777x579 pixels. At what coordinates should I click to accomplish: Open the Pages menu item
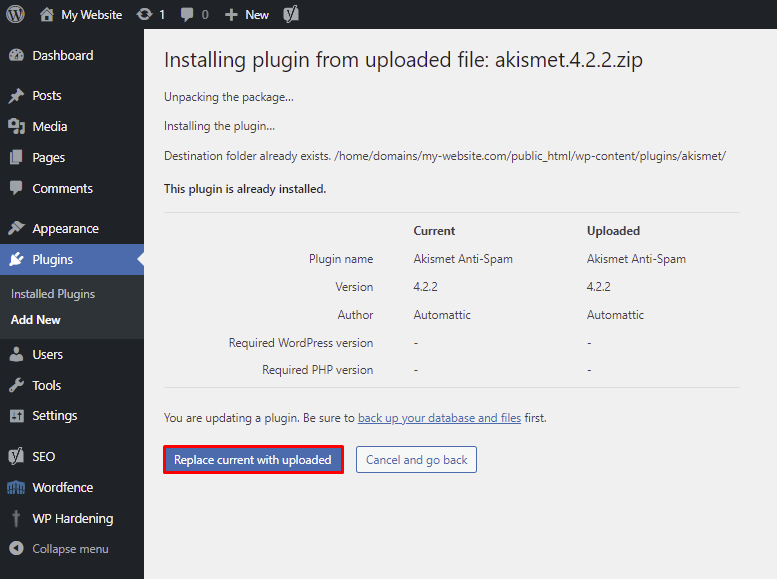click(48, 158)
